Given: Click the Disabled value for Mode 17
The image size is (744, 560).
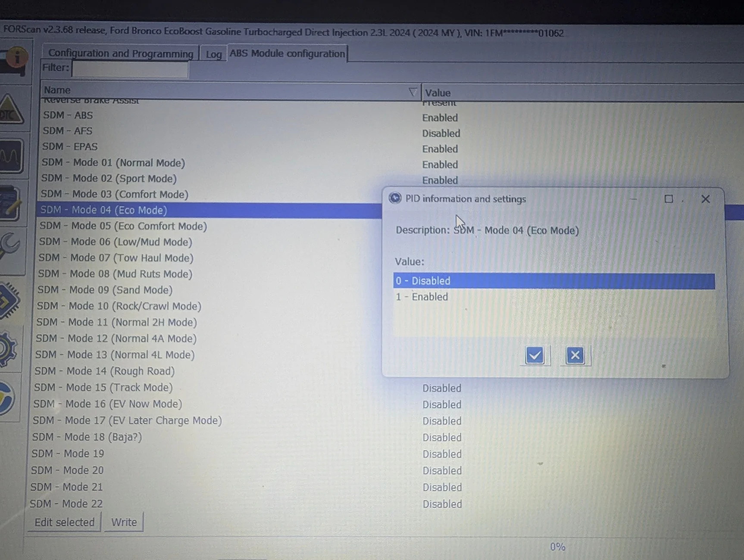Looking at the screenshot, I should (442, 421).
